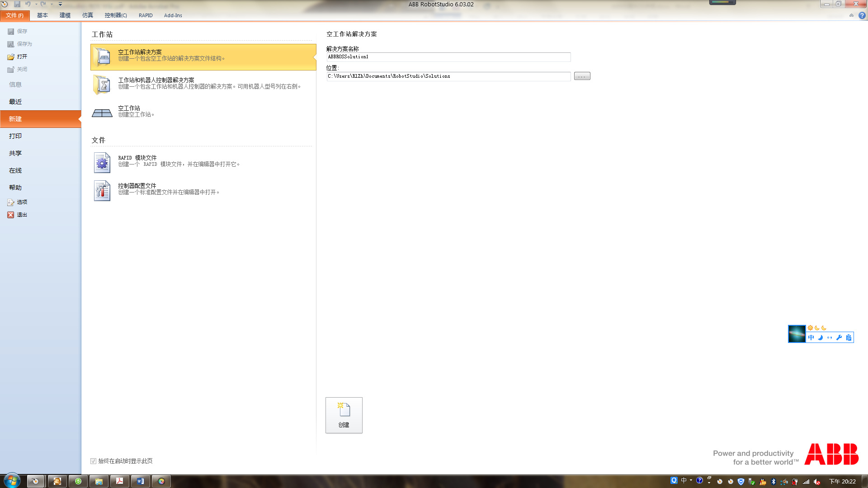The width and height of the screenshot is (868, 488).
Task: Open the monkey avatar app in the taskbar
Action: click(x=57, y=481)
